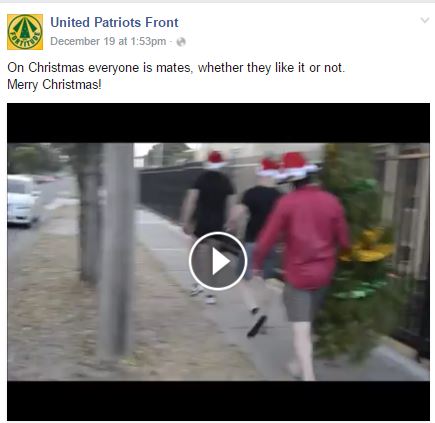Click the middle walker in black shirt
The image size is (435, 423).
(258, 240)
